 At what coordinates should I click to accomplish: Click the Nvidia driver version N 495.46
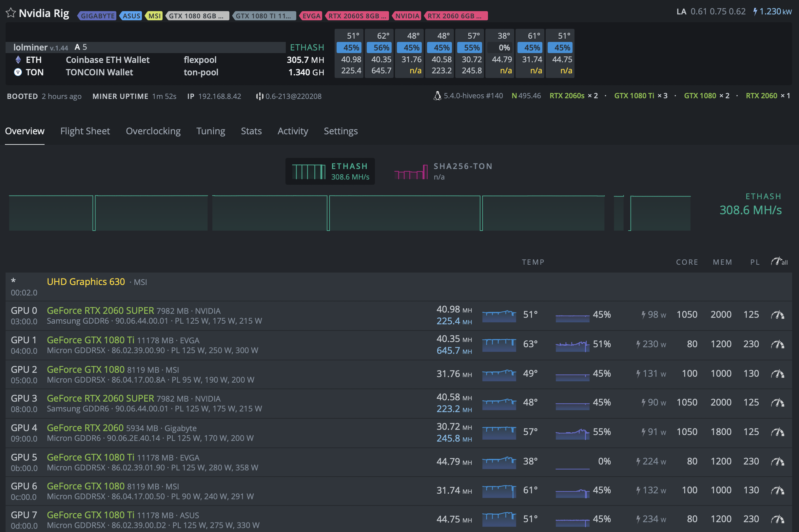click(x=526, y=96)
